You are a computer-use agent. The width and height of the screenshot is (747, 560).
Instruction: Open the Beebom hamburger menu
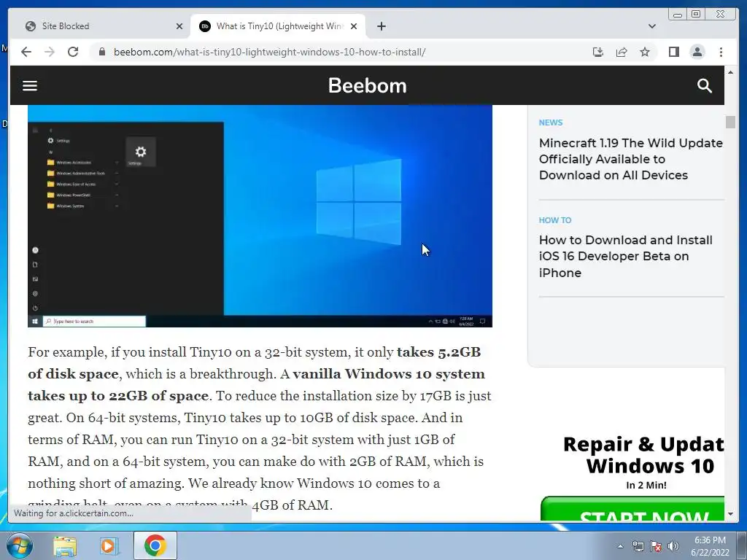[29, 86]
